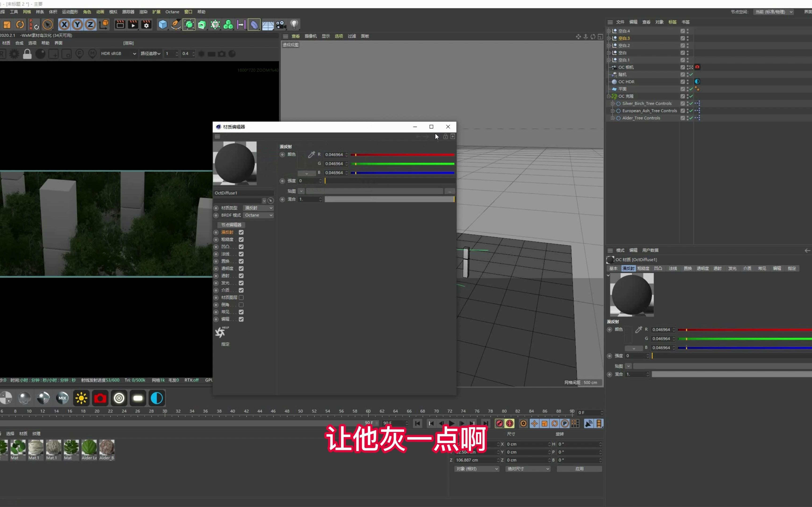Click the green channel color slider in the material editor
The height and width of the screenshot is (507, 812).
403,164
